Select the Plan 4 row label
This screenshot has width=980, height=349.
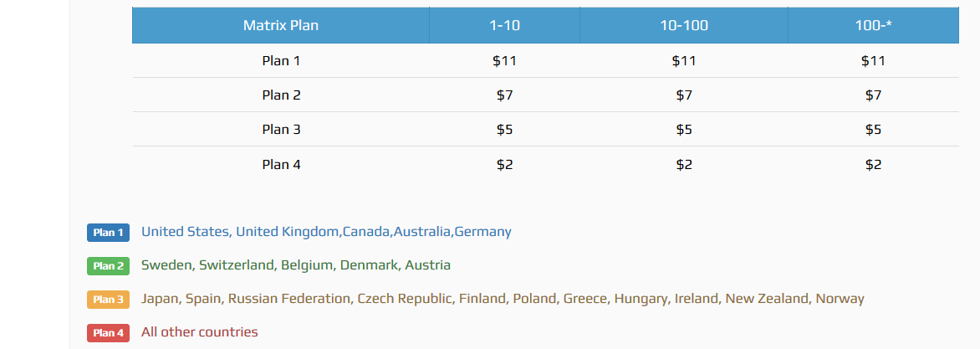(281, 165)
